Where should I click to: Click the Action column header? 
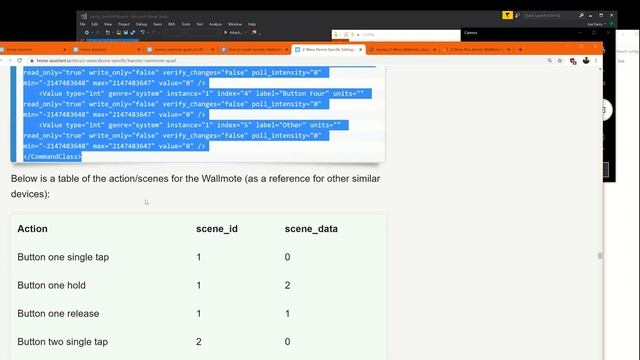[x=32, y=229]
